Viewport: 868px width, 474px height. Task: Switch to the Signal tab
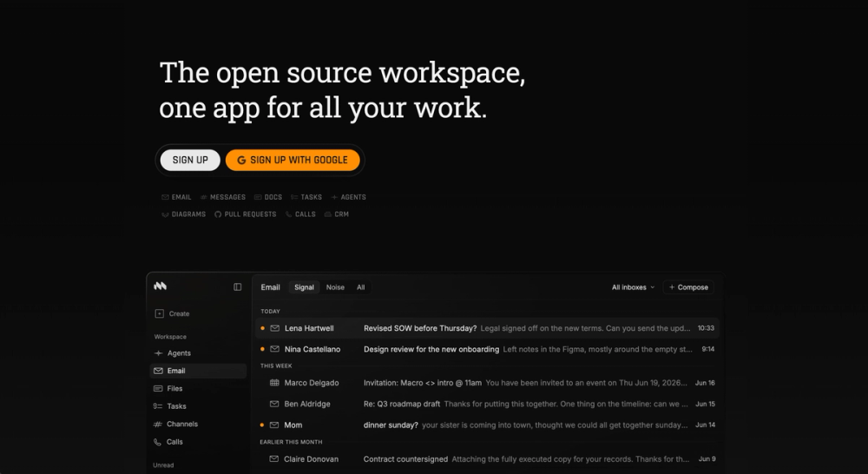point(304,287)
